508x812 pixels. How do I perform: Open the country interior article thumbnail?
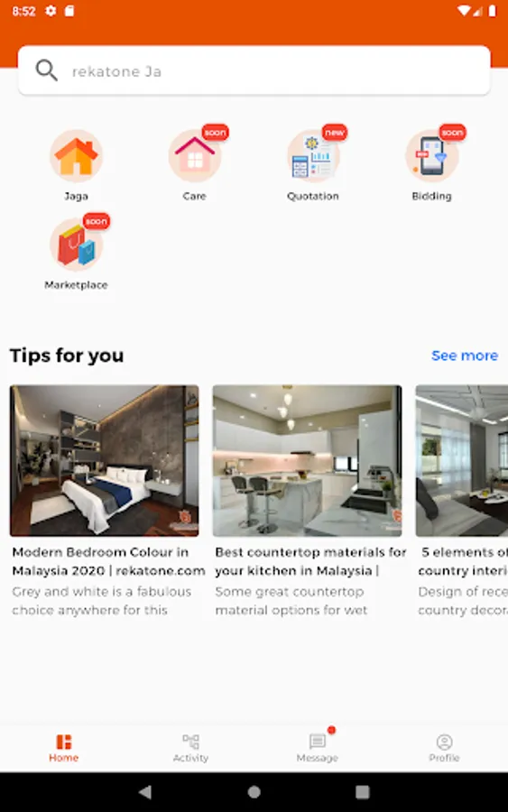pos(462,460)
